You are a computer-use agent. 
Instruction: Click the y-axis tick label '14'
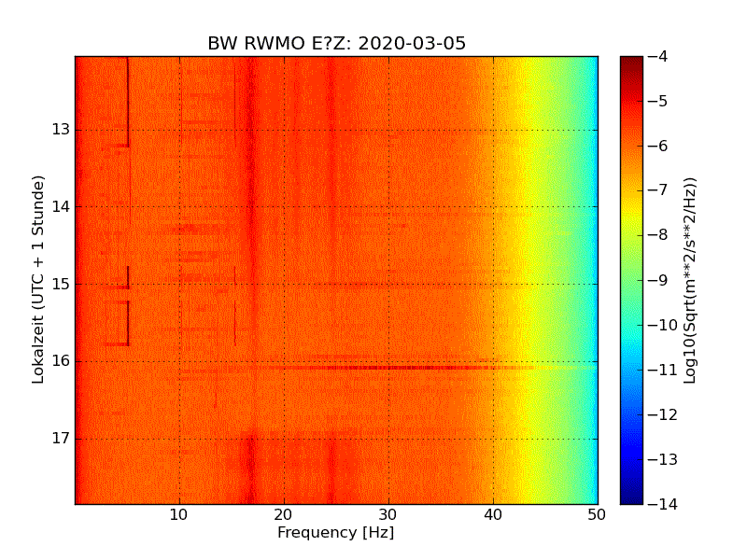click(x=61, y=206)
